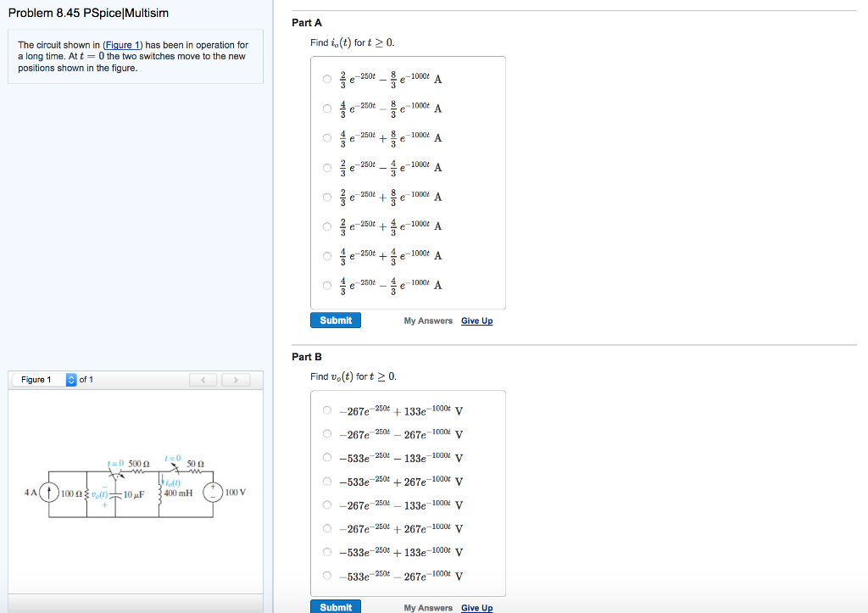Pick answer 2/3 e^-250t + 8/3 e^-1000t A

327,198
